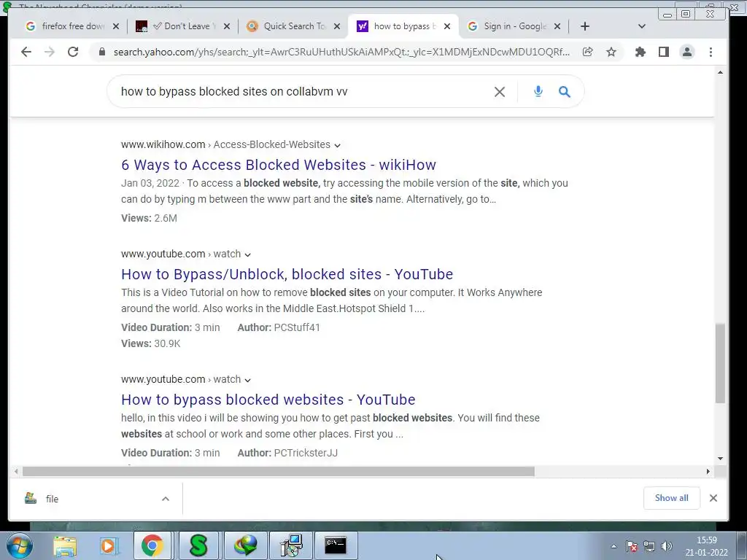Share this page using address bar icon
This screenshot has width=747, height=560.
tap(588, 52)
